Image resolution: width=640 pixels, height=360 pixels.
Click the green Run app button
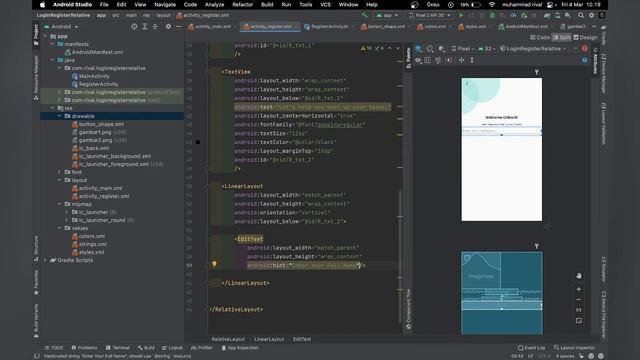(x=461, y=15)
